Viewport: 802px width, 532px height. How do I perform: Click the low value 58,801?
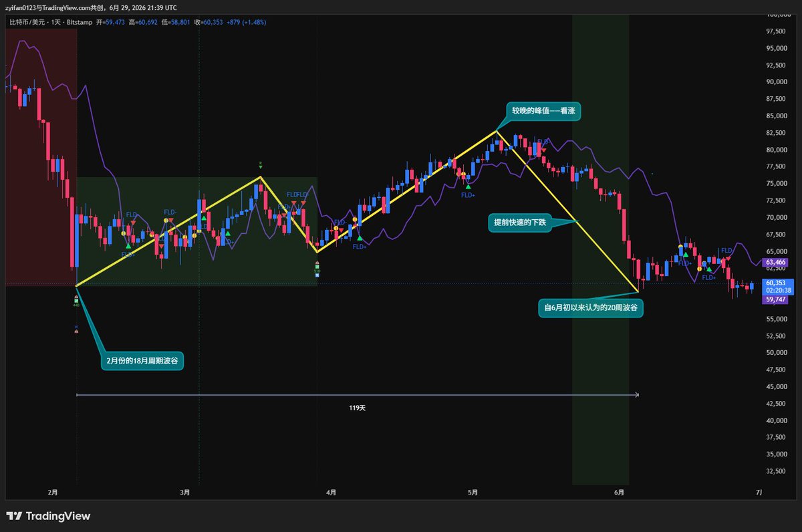click(x=179, y=22)
